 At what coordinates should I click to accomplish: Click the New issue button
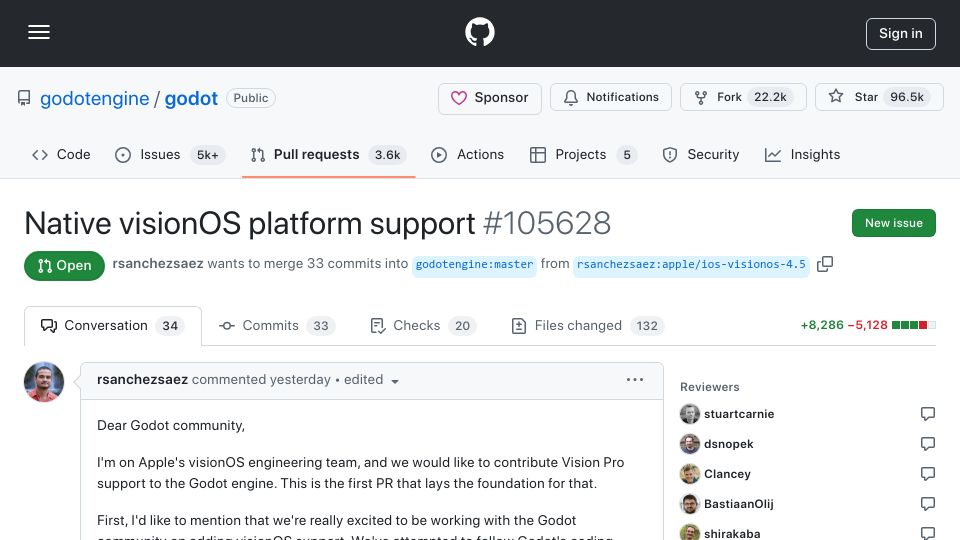(893, 223)
